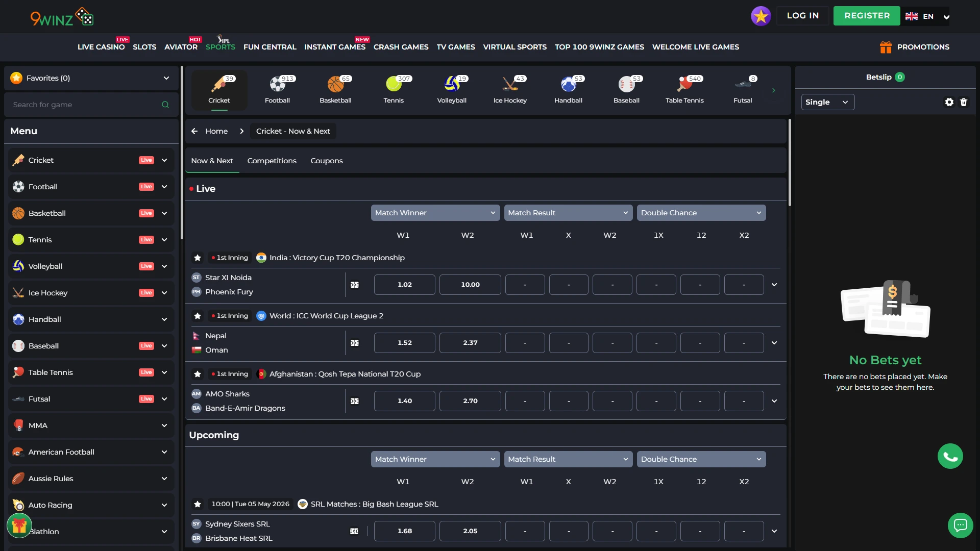The height and width of the screenshot is (551, 980).
Task: Select the Basketball sport icon
Action: pyautogui.click(x=335, y=90)
